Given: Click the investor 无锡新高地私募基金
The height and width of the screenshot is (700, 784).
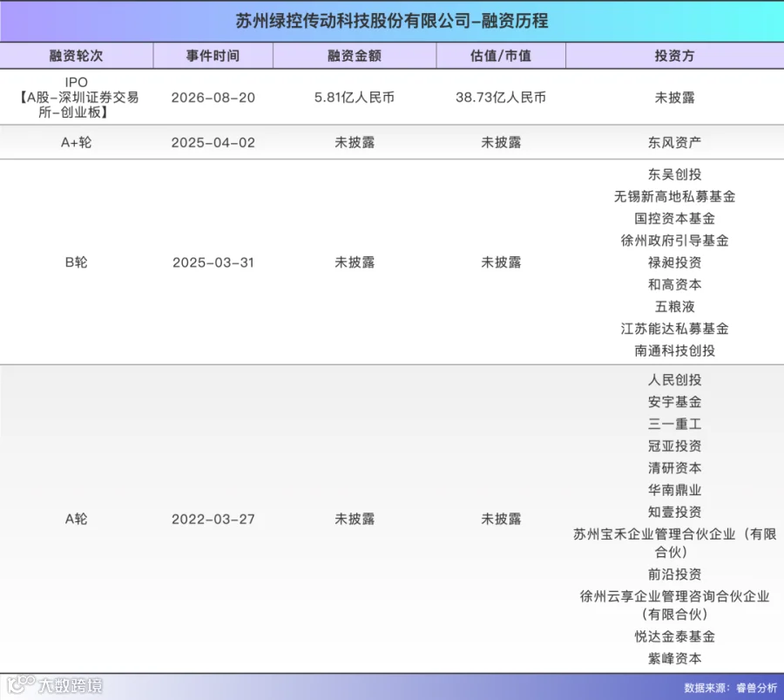Looking at the screenshot, I should coord(674,196).
